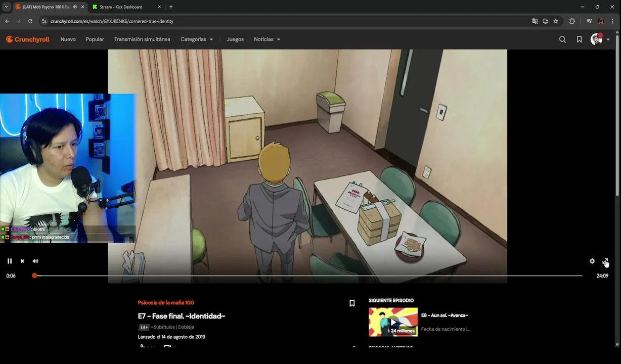Open the Psicosis de la mafia 100 series link
The height and width of the screenshot is (364, 621).
[x=166, y=302]
